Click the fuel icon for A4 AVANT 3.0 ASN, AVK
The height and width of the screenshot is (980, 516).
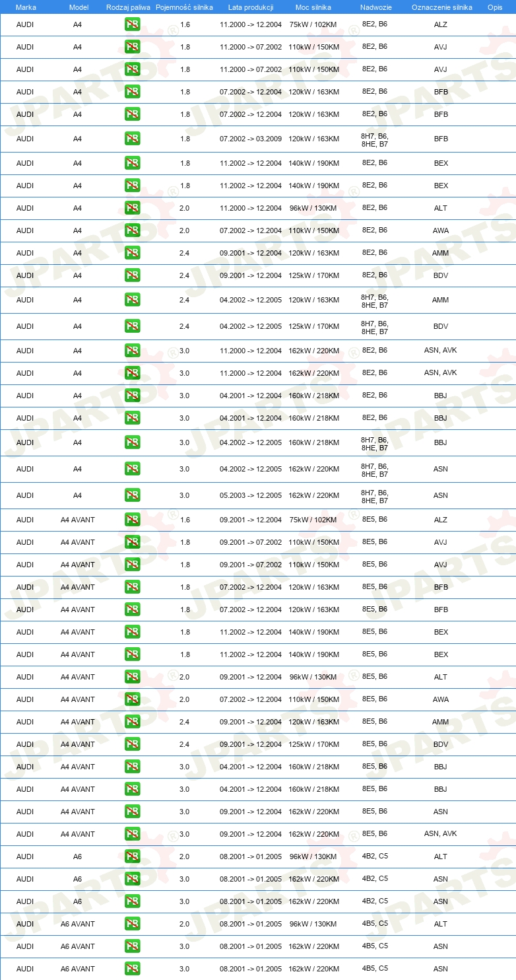(132, 834)
